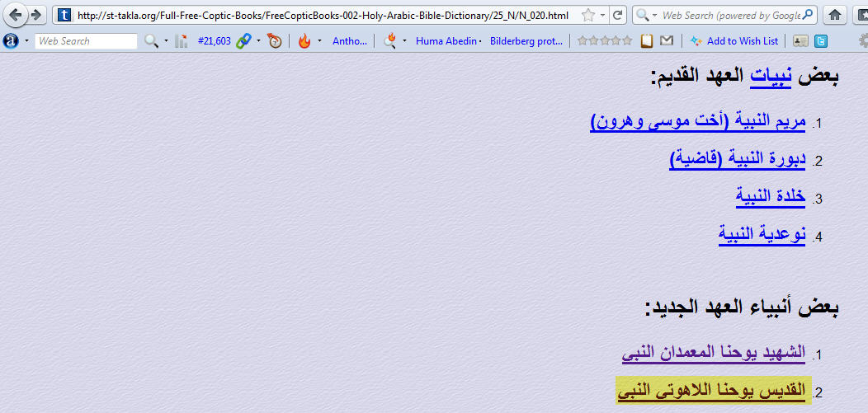Click the Forward navigation arrow

tap(35, 15)
